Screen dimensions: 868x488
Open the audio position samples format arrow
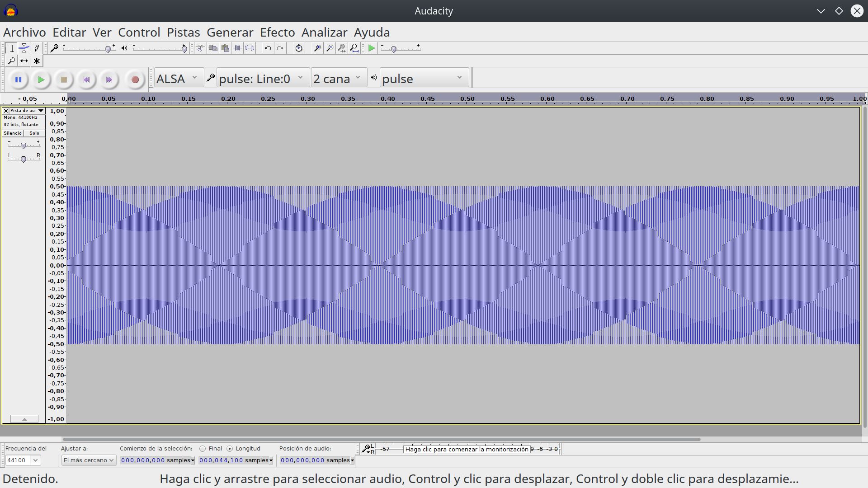click(x=352, y=460)
